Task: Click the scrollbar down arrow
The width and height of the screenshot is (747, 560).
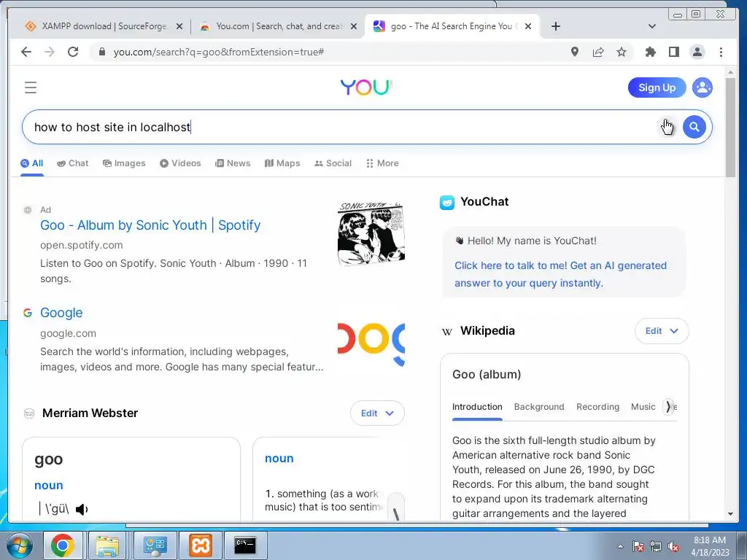Action: (x=729, y=514)
